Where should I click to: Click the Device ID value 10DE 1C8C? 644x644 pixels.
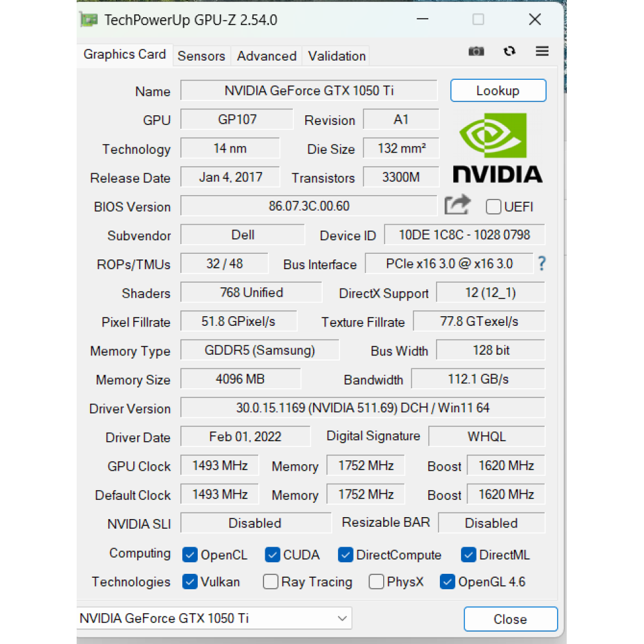(x=464, y=235)
